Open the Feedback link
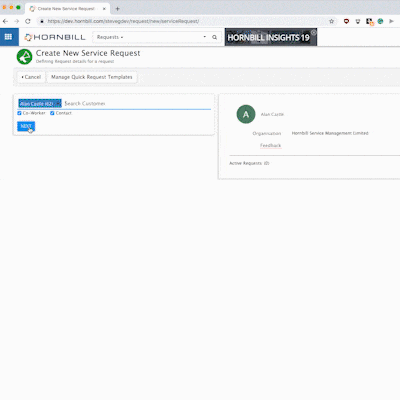 point(271,145)
